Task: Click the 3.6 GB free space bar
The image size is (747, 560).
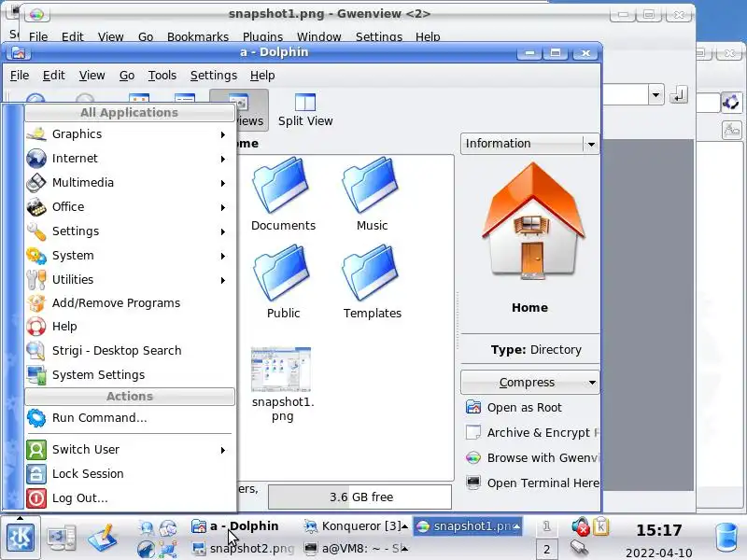Action: [360, 497]
